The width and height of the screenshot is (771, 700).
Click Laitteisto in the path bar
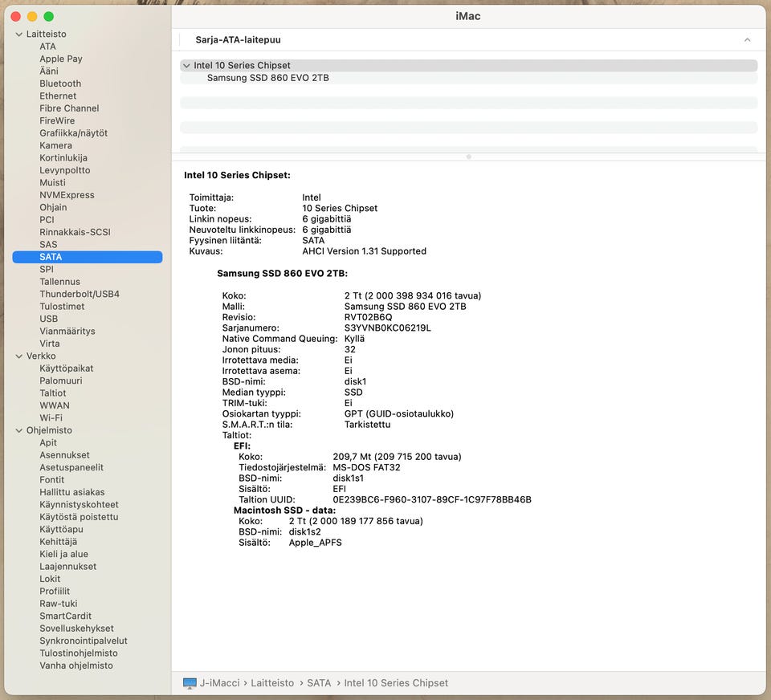click(272, 683)
